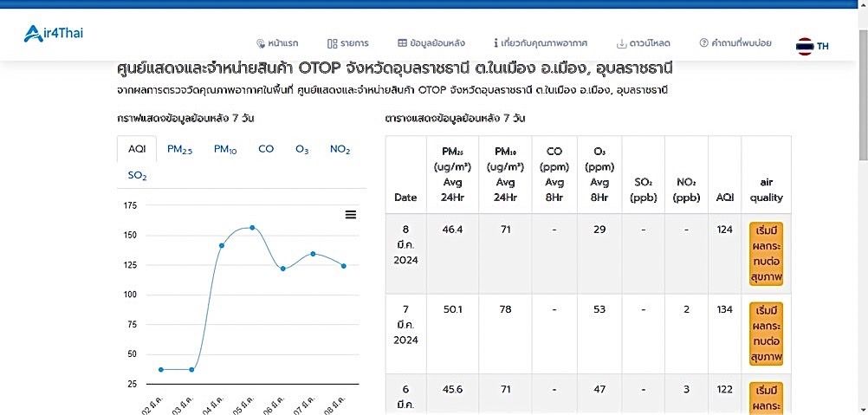
Task: Click PM2.5 value 50.1
Action: point(452,309)
